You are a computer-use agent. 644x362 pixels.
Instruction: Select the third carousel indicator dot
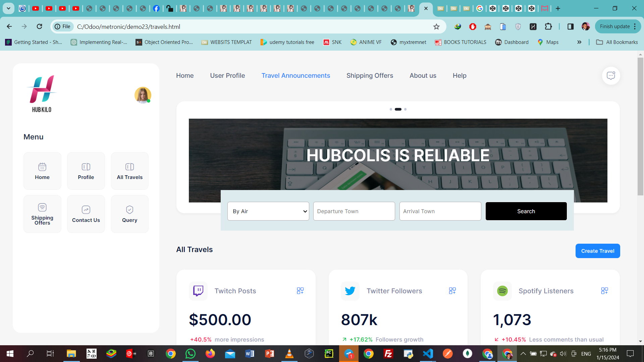point(405,109)
